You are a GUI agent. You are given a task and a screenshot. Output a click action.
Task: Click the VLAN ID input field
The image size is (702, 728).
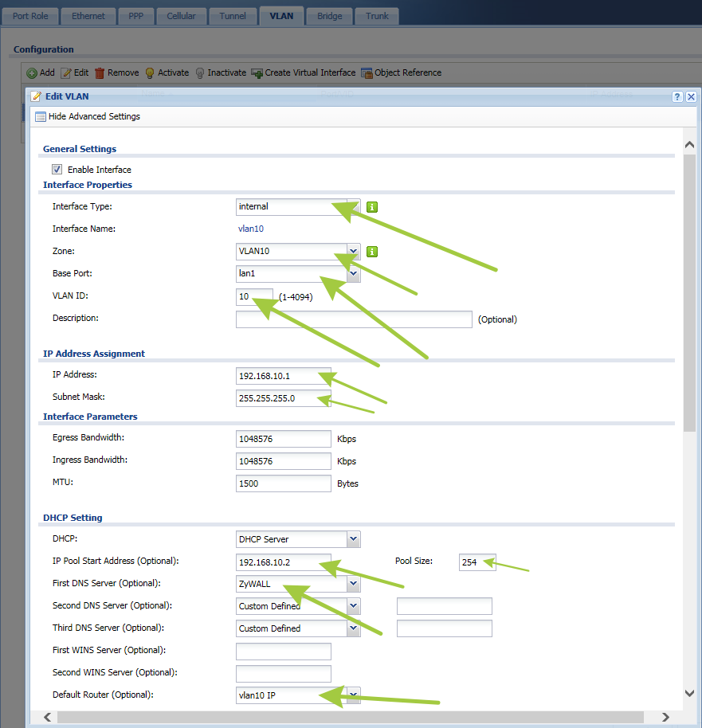point(254,296)
